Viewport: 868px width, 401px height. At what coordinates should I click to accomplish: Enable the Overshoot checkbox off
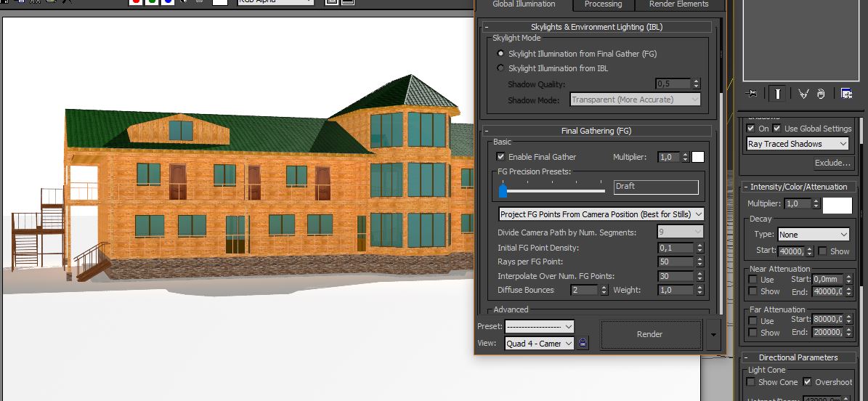tap(807, 382)
